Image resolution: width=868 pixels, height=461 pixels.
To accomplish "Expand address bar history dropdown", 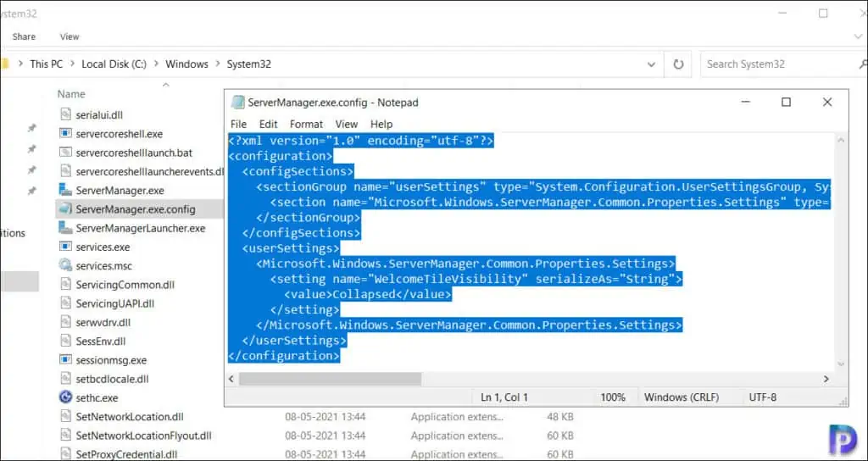I will 652,64.
